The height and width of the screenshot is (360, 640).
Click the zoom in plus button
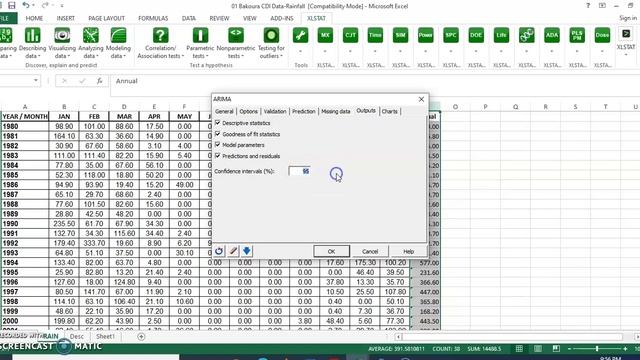coord(625,349)
